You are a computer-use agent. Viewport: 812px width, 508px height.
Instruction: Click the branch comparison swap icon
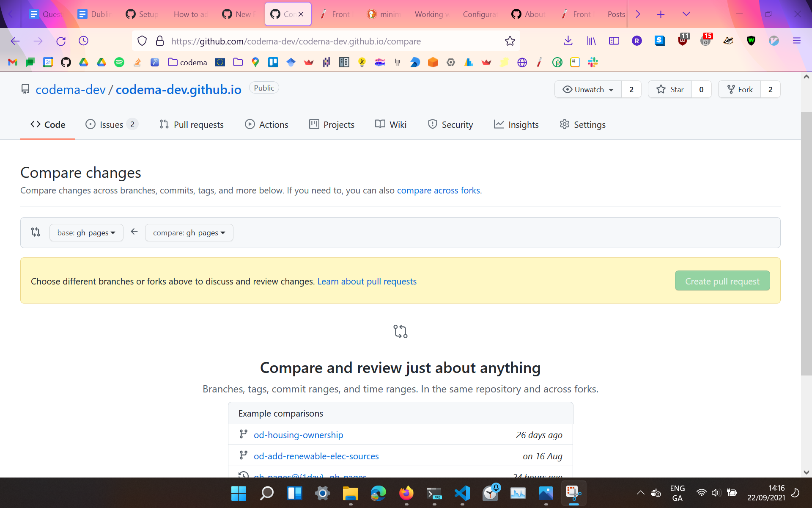pyautogui.click(x=36, y=232)
